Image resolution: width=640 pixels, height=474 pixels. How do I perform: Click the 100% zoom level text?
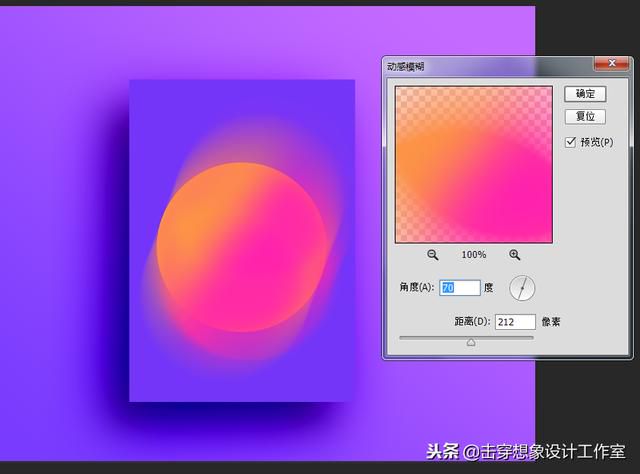pyautogui.click(x=473, y=255)
